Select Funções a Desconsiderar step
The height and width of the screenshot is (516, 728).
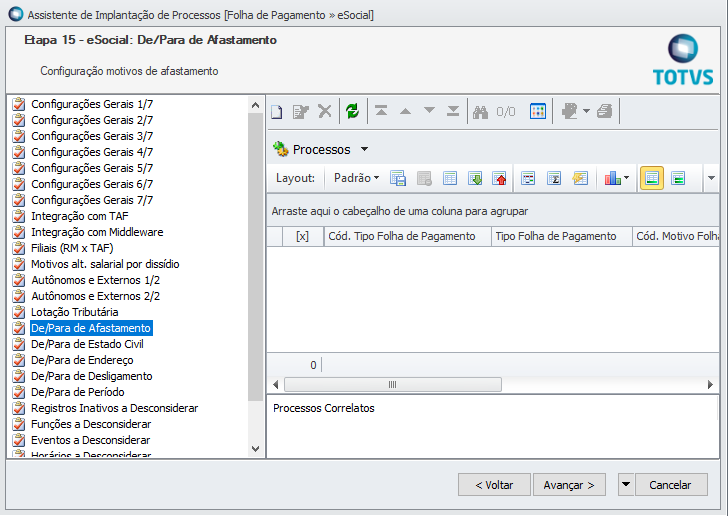pos(91,424)
